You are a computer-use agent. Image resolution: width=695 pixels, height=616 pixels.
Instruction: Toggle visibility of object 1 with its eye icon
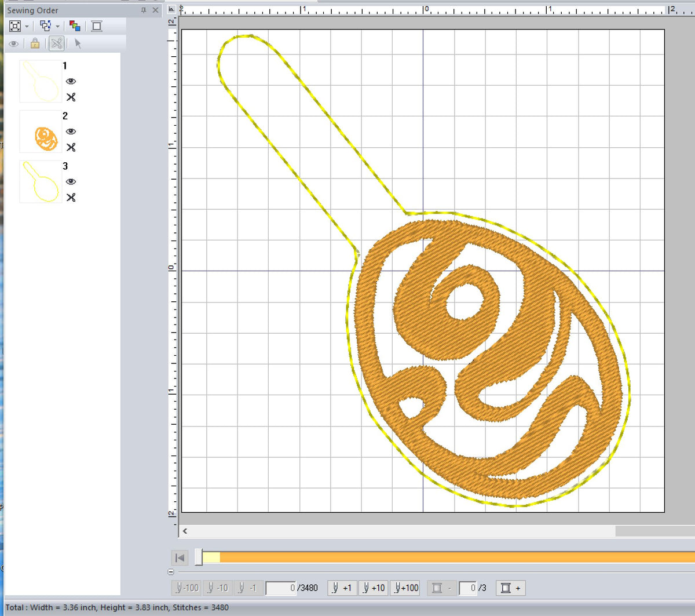coord(71,81)
